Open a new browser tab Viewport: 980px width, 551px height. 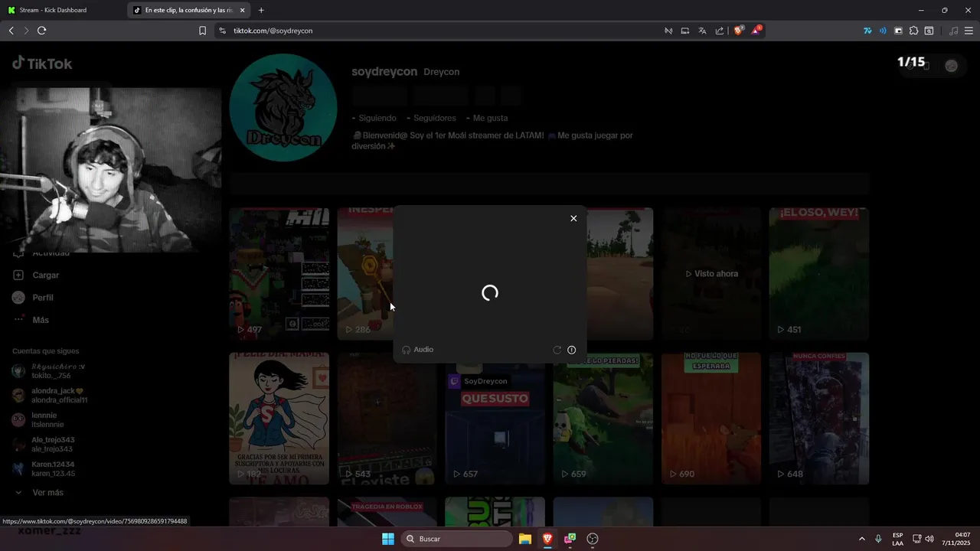click(261, 10)
